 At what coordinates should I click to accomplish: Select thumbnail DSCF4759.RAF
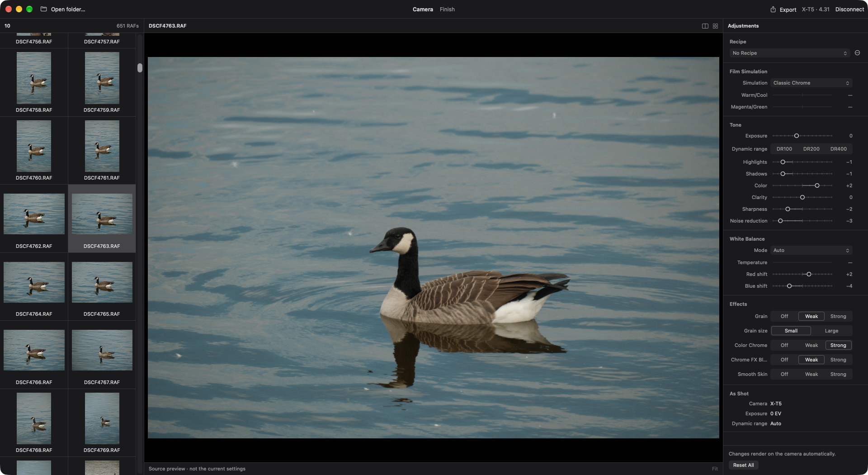102,78
